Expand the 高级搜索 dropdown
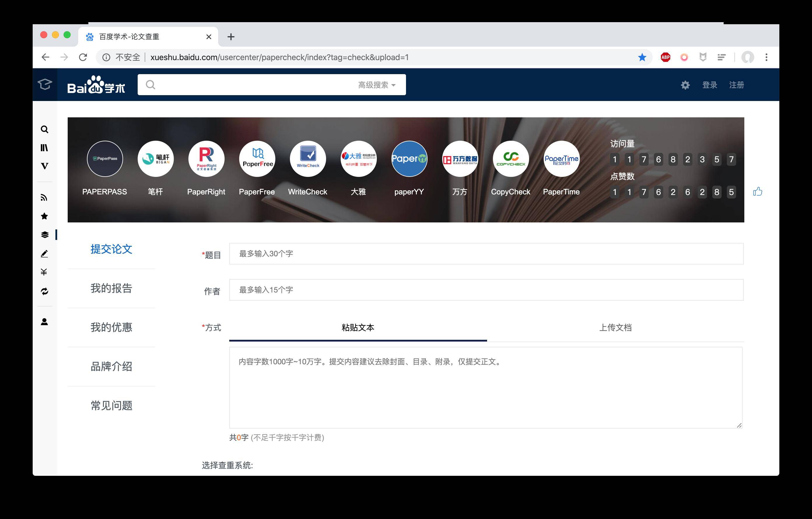Screen dimensions: 812x519 click(x=377, y=85)
